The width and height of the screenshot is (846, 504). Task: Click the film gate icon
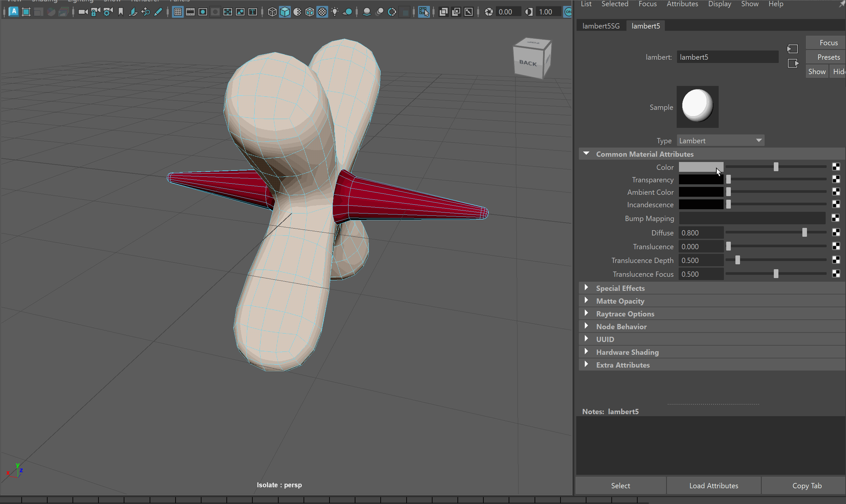(x=190, y=12)
